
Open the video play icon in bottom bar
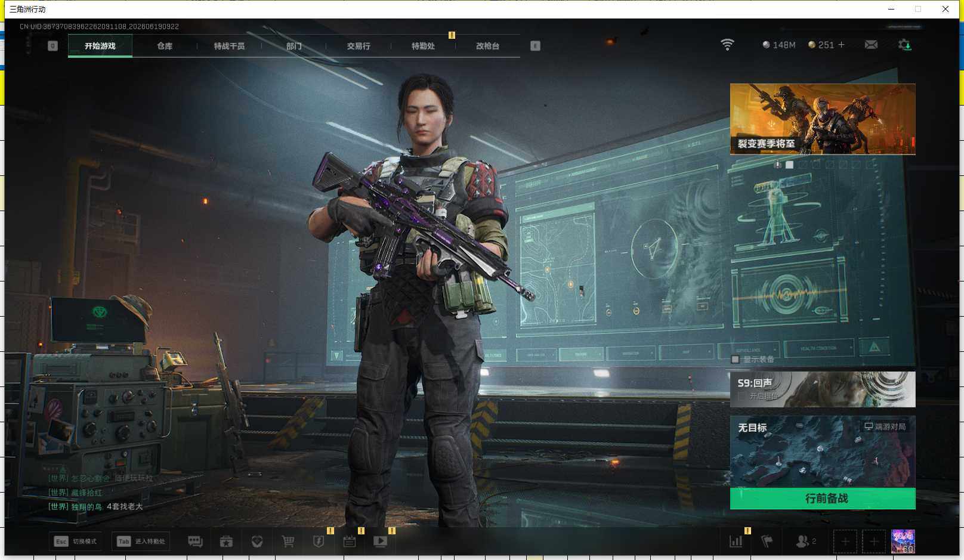click(380, 542)
